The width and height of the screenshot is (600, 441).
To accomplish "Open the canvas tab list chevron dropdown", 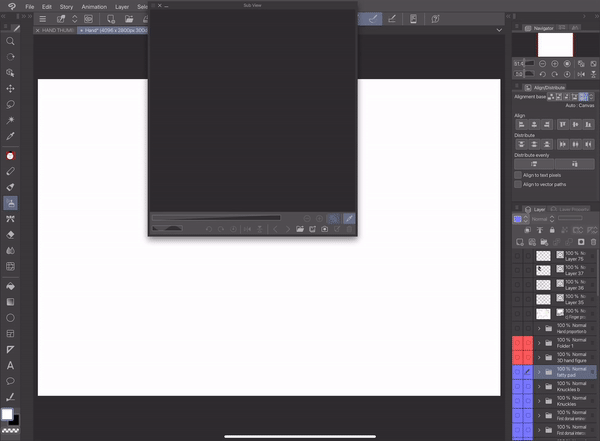I will coord(499,30).
